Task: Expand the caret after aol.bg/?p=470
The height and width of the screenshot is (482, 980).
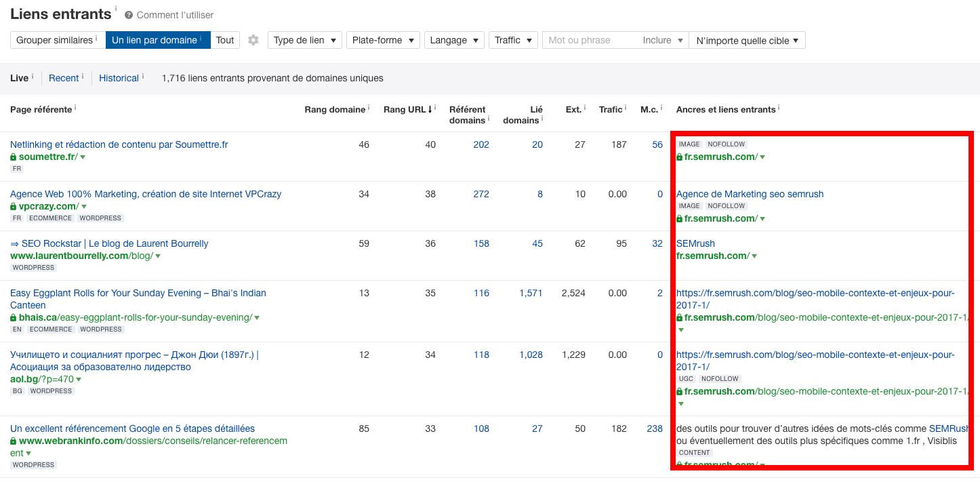Action: 78,380
